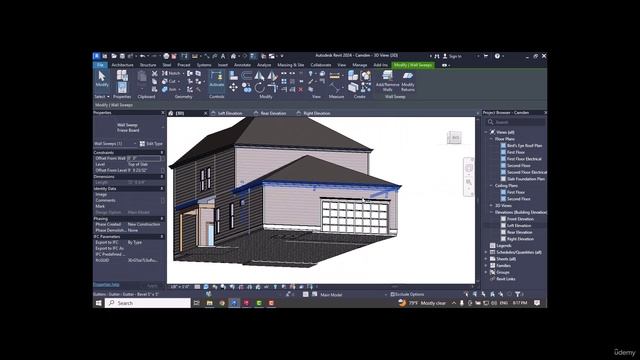
Task: Open the Architecture ribbon tab
Action: pos(122,65)
